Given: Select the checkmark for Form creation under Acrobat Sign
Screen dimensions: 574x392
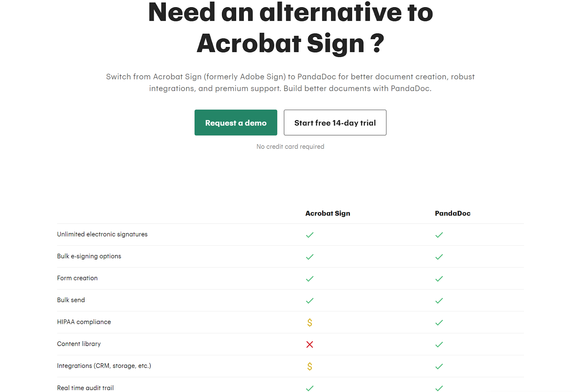Looking at the screenshot, I should click(310, 279).
